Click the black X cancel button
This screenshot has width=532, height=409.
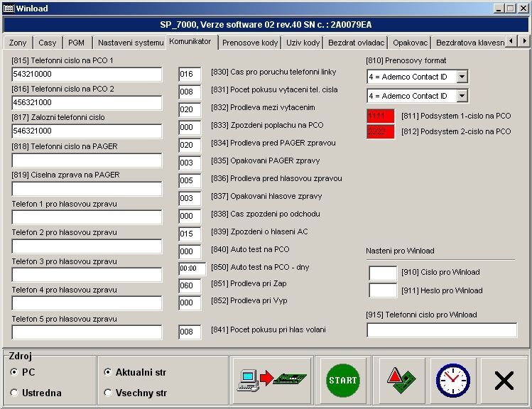click(504, 381)
